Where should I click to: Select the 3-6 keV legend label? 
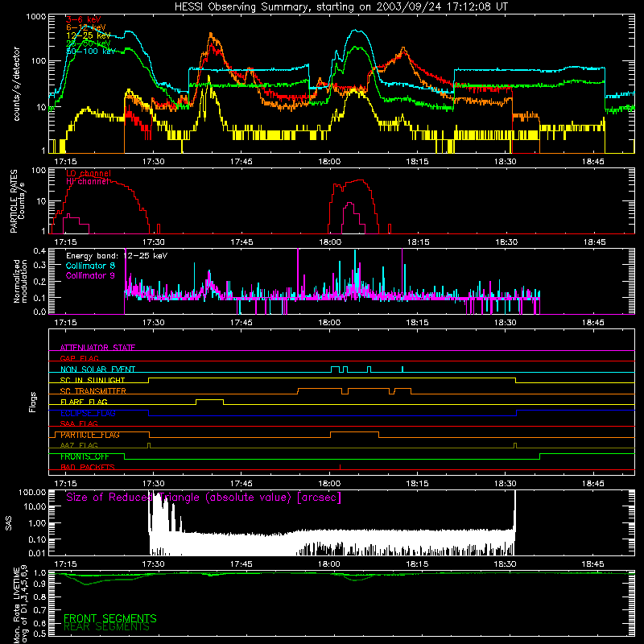(84, 19)
